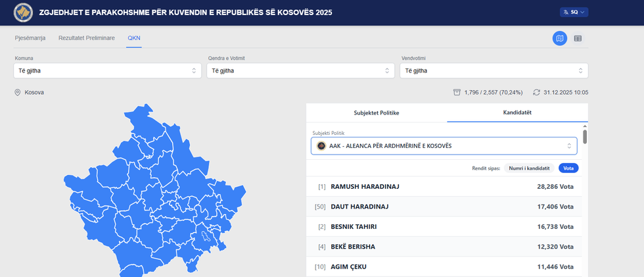Click the Kosovo CEC emblem logo
This screenshot has height=277, width=644.
coord(23,13)
